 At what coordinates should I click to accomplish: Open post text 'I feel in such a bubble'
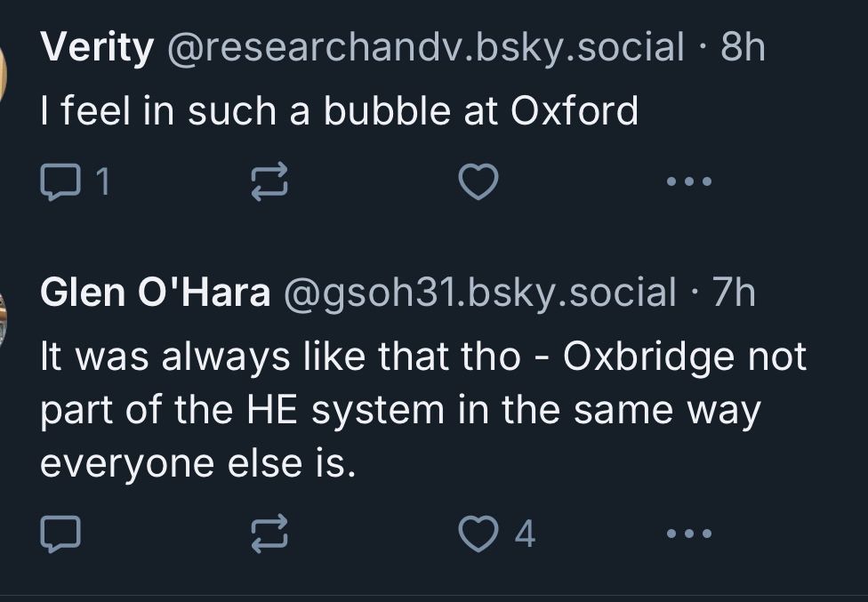pos(339,111)
